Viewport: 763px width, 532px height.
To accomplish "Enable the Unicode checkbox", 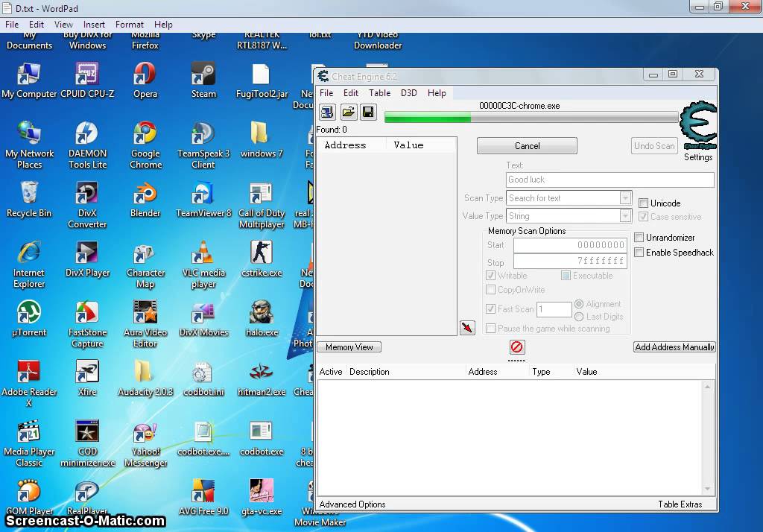I will [643, 203].
